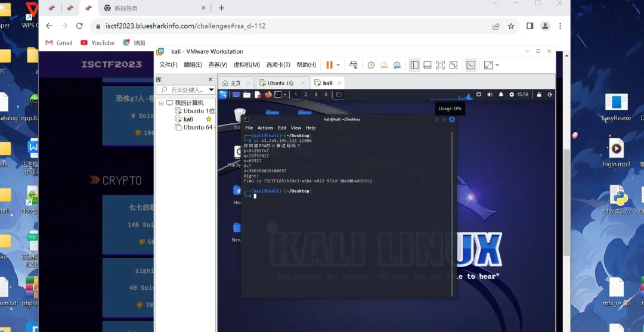Open the terminal View menu
This screenshot has height=332, width=644.
(296, 128)
